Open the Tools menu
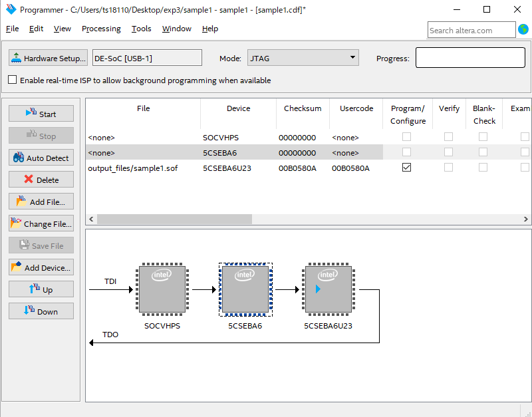Image resolution: width=532 pixels, height=417 pixels. [x=141, y=29]
